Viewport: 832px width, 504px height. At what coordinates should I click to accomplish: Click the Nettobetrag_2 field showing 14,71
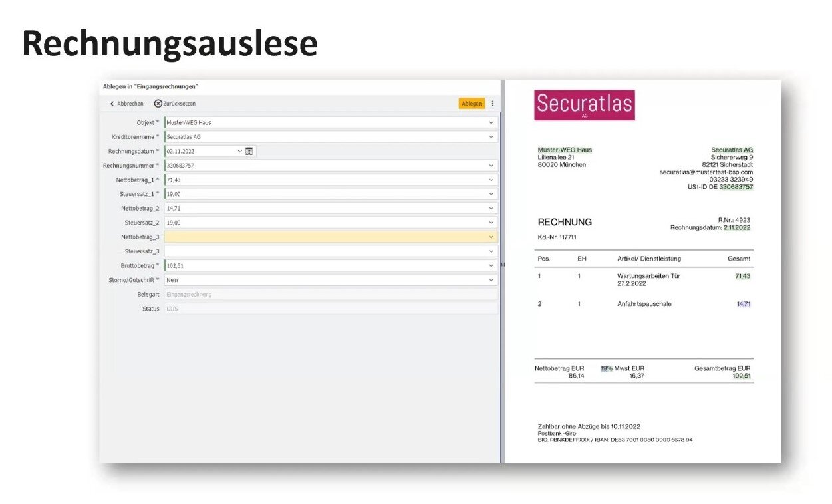(x=331, y=208)
